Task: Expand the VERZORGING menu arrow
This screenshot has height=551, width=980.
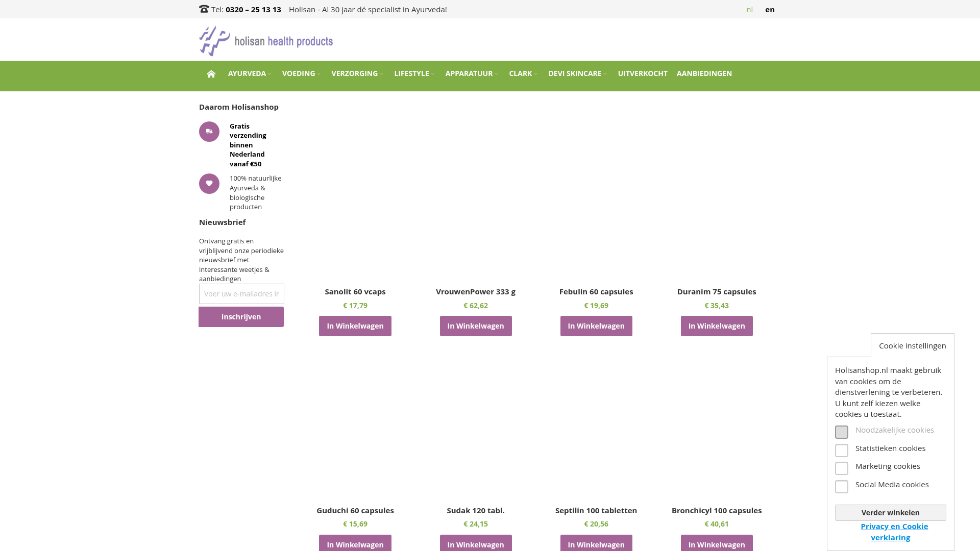Action: click(382, 74)
